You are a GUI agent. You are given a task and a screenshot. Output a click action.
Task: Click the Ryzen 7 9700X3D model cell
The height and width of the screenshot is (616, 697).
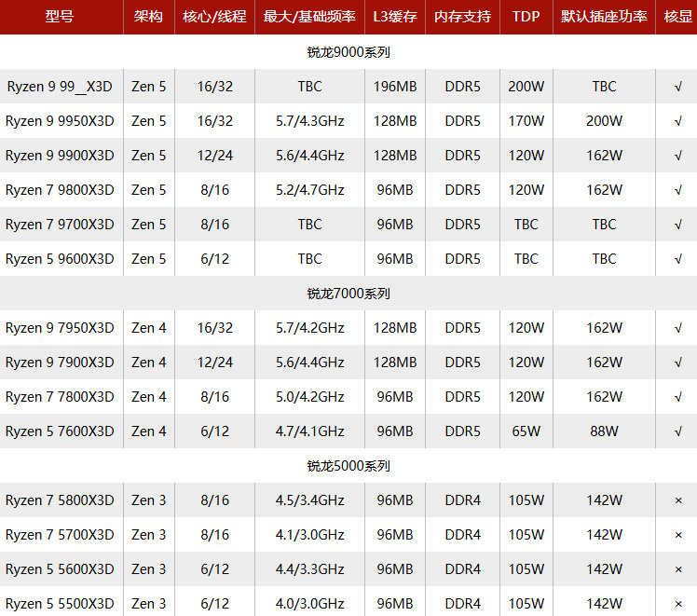60,225
